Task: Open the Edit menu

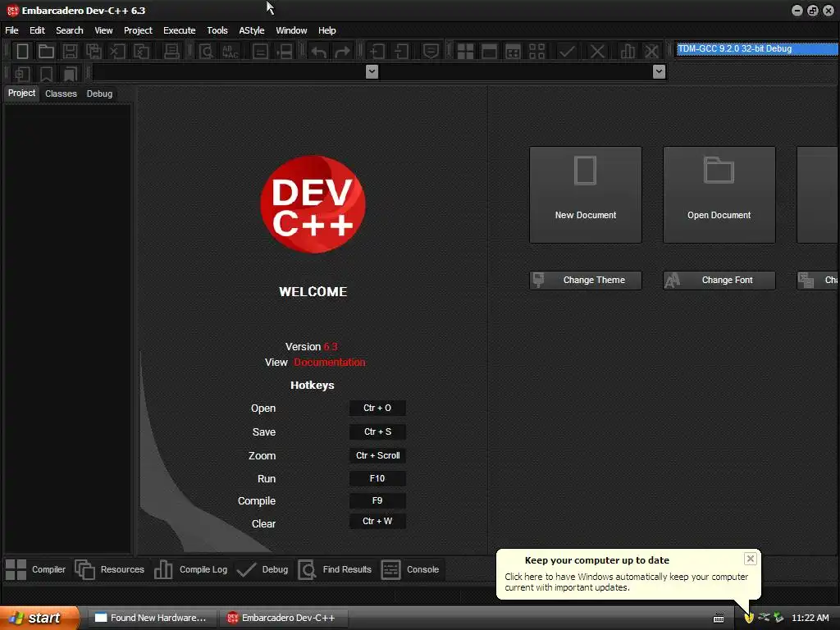Action: tap(37, 30)
